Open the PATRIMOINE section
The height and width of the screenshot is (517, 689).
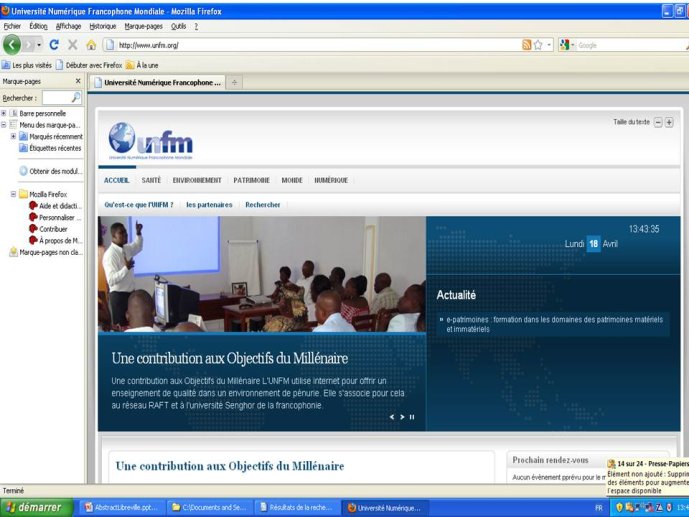click(251, 180)
